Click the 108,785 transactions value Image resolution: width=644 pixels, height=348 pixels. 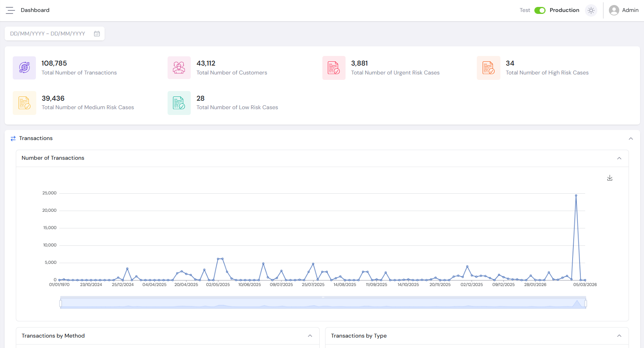[54, 63]
